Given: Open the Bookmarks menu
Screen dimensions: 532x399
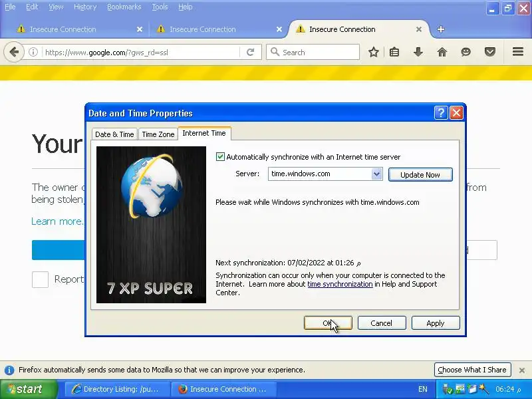Looking at the screenshot, I should pos(124,7).
